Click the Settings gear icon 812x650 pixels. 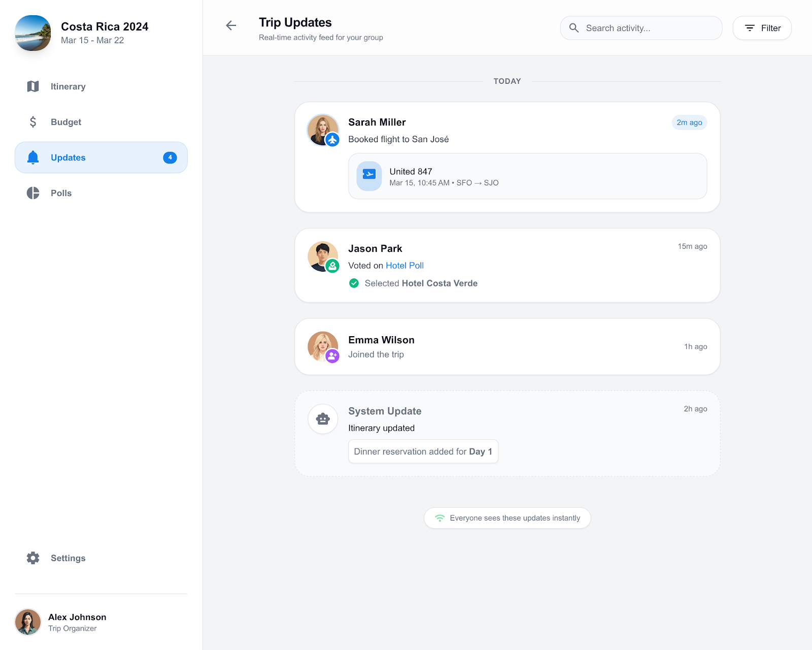click(x=33, y=558)
